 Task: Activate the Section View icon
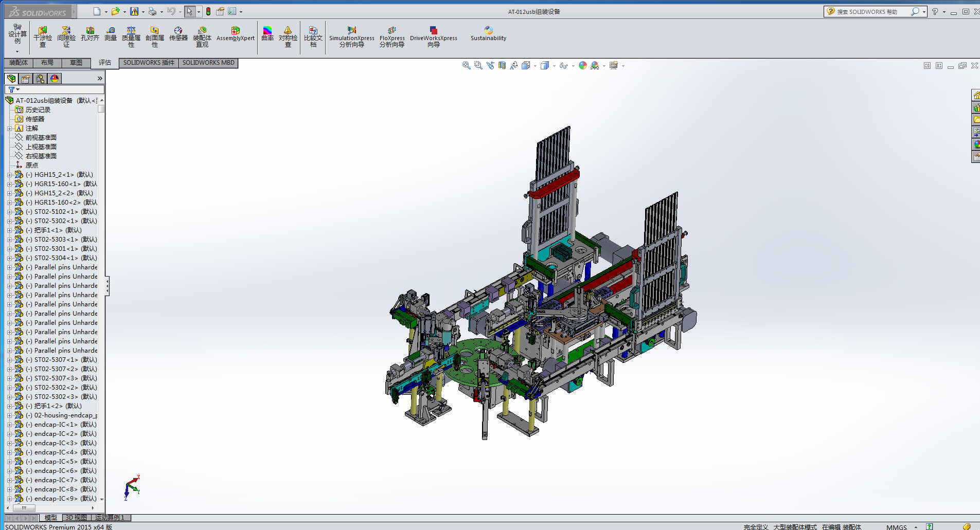tap(502, 66)
